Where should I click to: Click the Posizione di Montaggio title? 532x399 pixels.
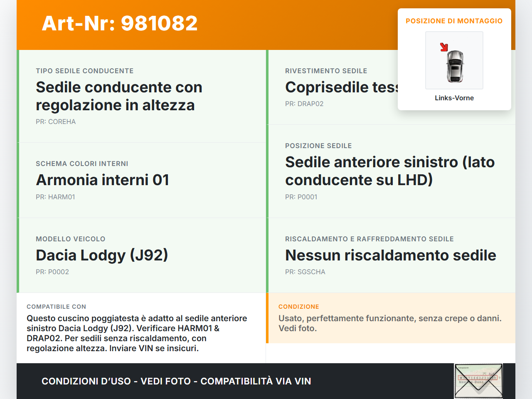click(x=454, y=21)
